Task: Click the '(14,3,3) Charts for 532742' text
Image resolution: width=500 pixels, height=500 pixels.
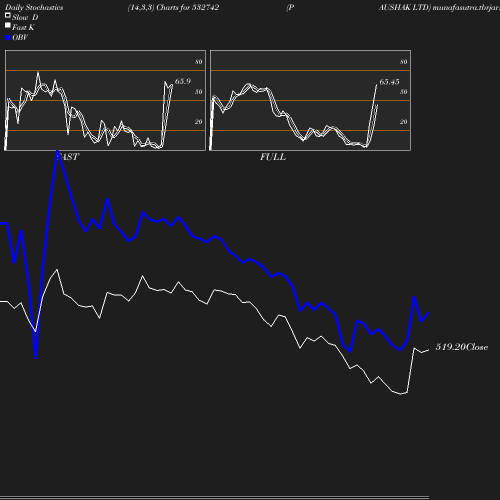Action: 173,8
